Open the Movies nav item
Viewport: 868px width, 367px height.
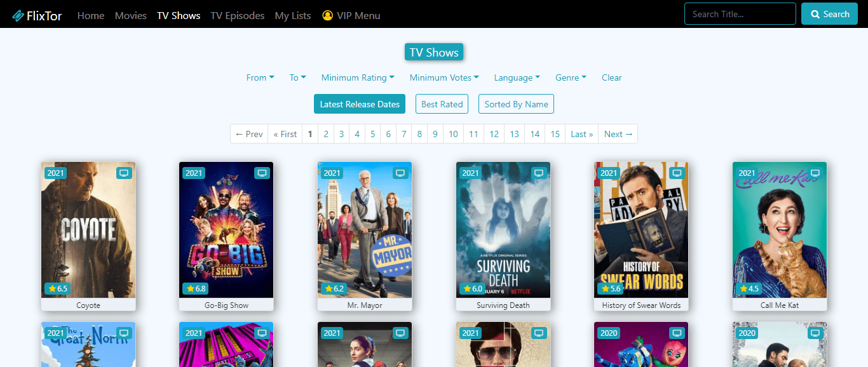pyautogui.click(x=131, y=15)
